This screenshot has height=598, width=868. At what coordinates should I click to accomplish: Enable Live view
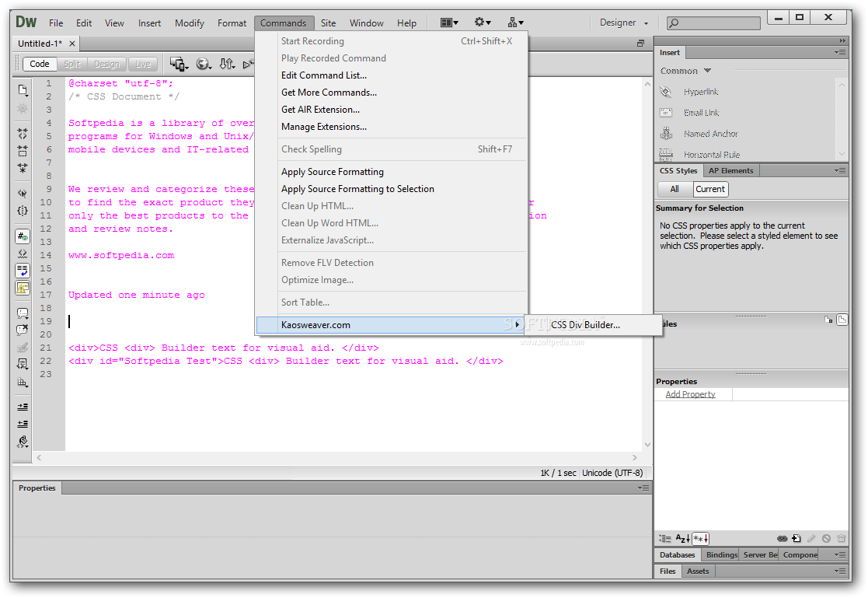(x=143, y=65)
